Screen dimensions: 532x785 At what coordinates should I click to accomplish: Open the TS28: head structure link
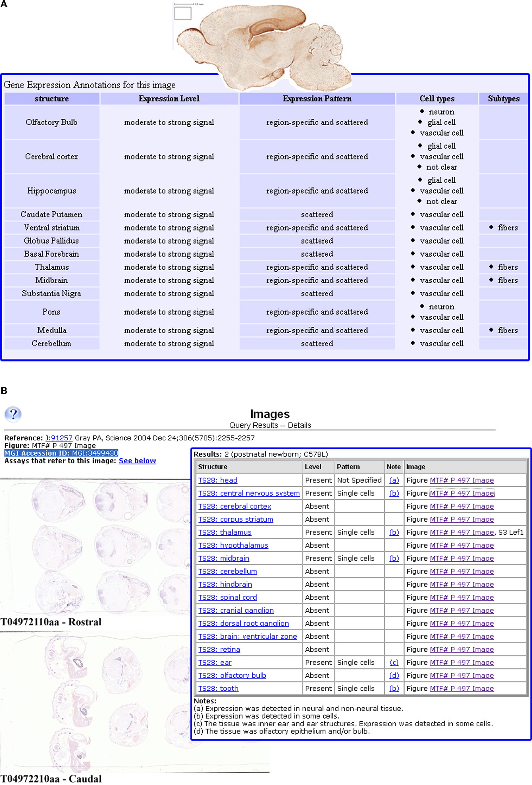point(217,480)
